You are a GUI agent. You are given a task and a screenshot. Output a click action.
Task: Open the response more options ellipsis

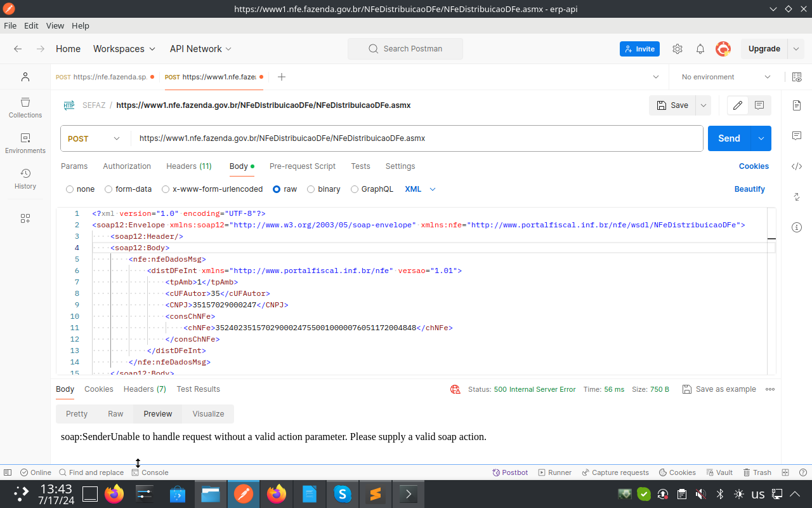770,389
